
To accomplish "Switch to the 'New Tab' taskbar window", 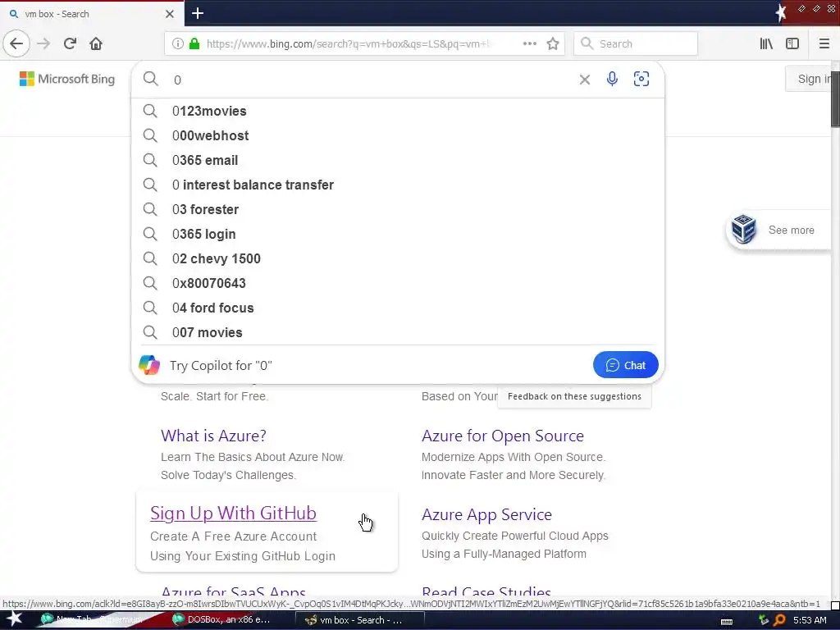I will pyautogui.click(x=92, y=620).
